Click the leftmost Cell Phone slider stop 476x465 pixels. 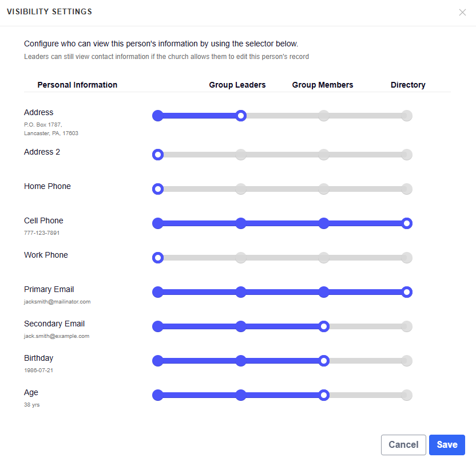coord(158,223)
